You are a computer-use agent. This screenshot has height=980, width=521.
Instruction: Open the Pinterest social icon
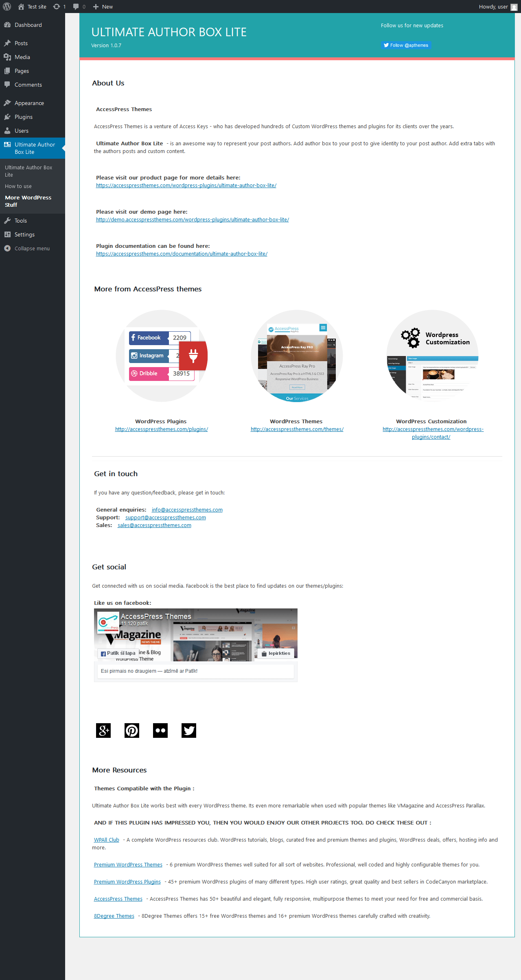[x=132, y=731]
